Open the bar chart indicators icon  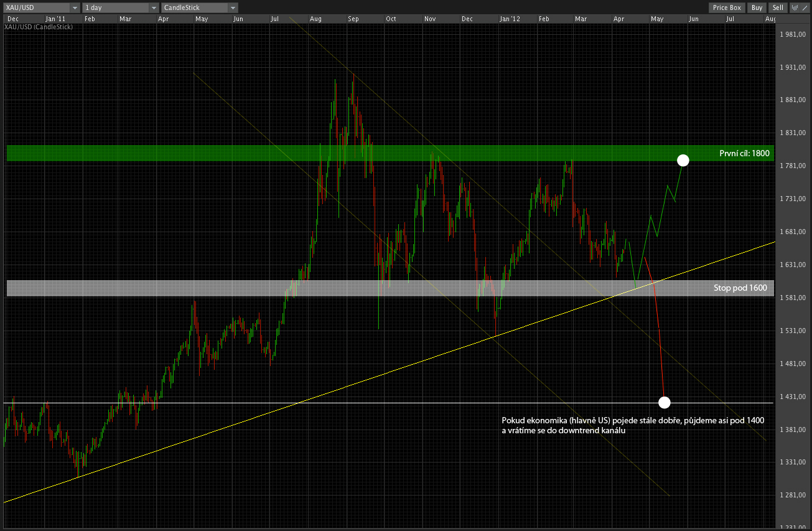point(794,7)
